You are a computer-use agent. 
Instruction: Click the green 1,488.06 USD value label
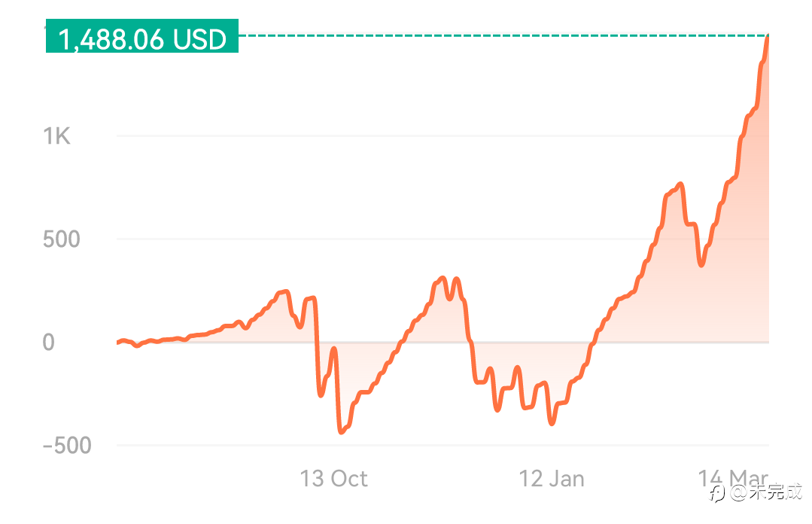tap(142, 38)
